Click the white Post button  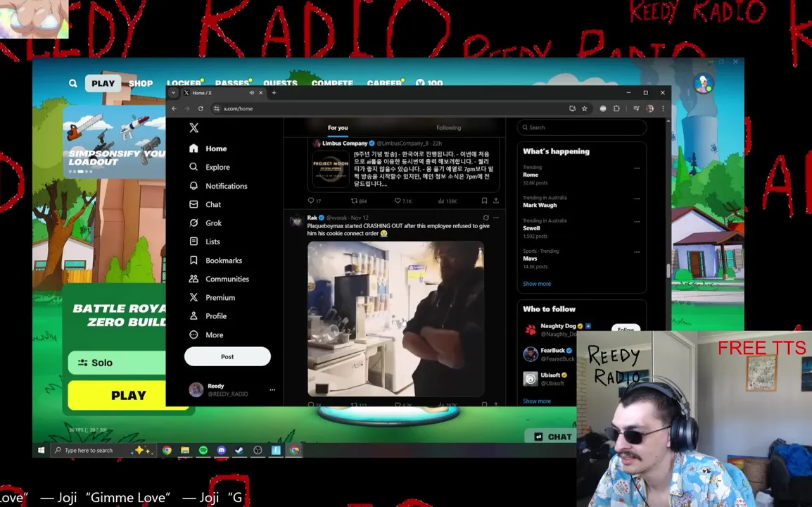click(227, 357)
